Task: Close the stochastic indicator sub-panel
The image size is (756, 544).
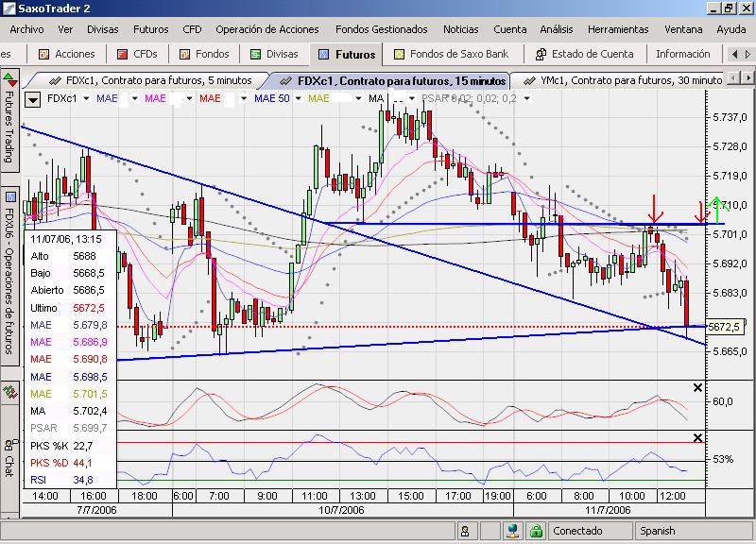Action: point(697,388)
